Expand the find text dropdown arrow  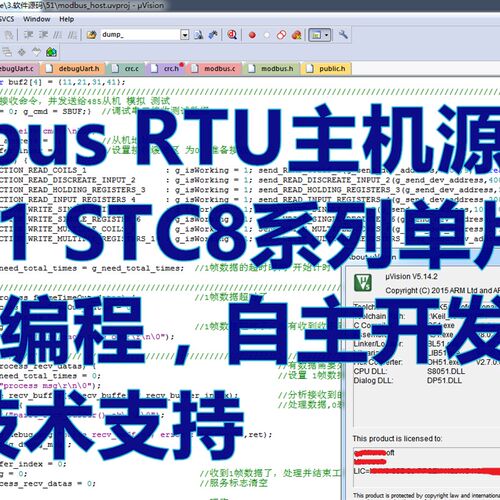pyautogui.click(x=185, y=35)
